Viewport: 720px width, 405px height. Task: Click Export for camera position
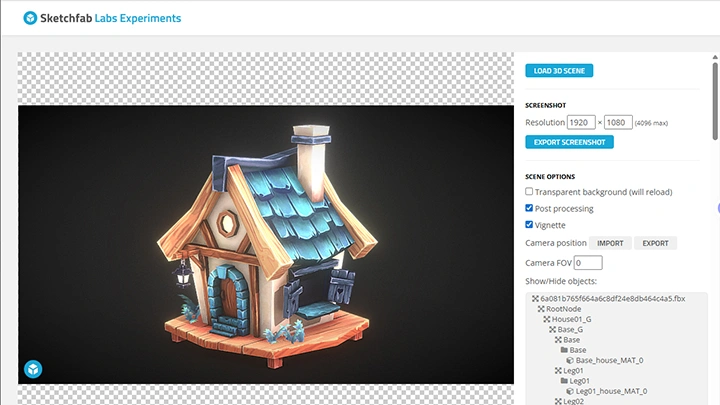click(655, 243)
